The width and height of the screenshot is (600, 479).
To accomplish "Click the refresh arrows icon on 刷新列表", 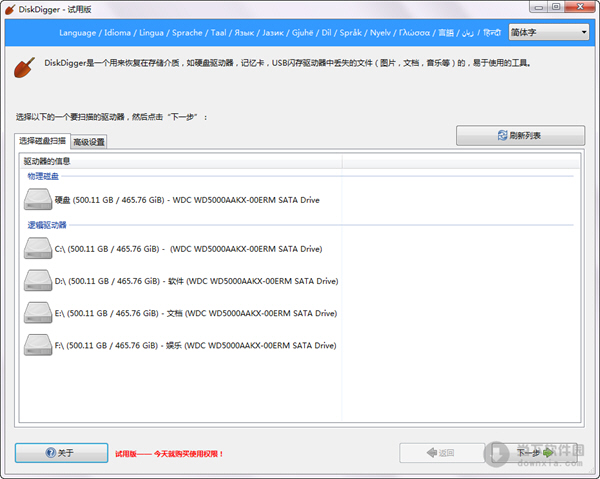I will point(502,135).
